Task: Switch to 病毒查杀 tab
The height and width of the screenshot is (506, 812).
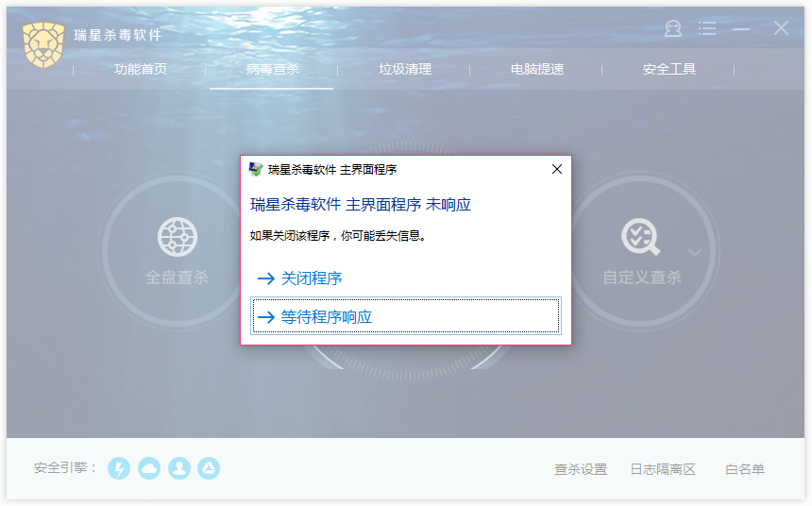Action: 272,69
